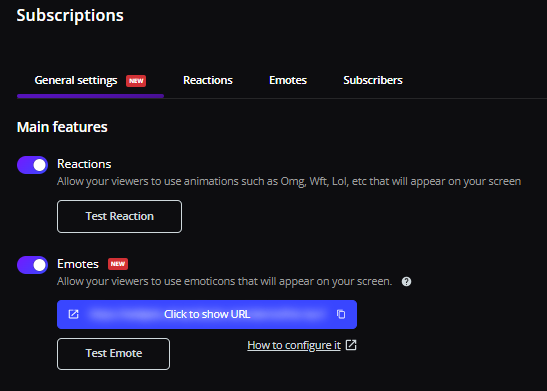547x391 pixels.
Task: Click the Main features heading
Action: point(62,127)
